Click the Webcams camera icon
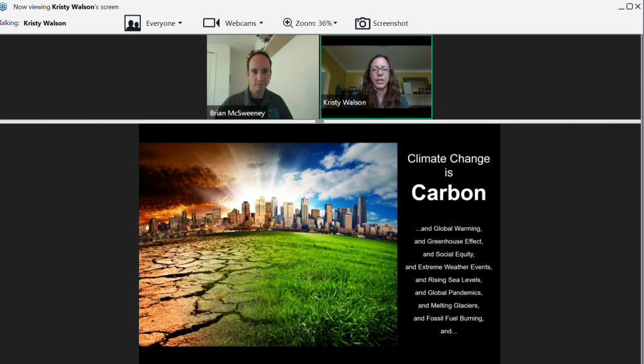The width and height of the screenshot is (644, 364). point(211,23)
